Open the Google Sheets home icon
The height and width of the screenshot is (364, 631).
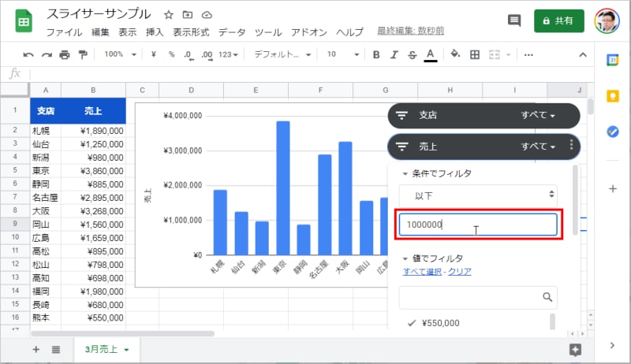24,21
